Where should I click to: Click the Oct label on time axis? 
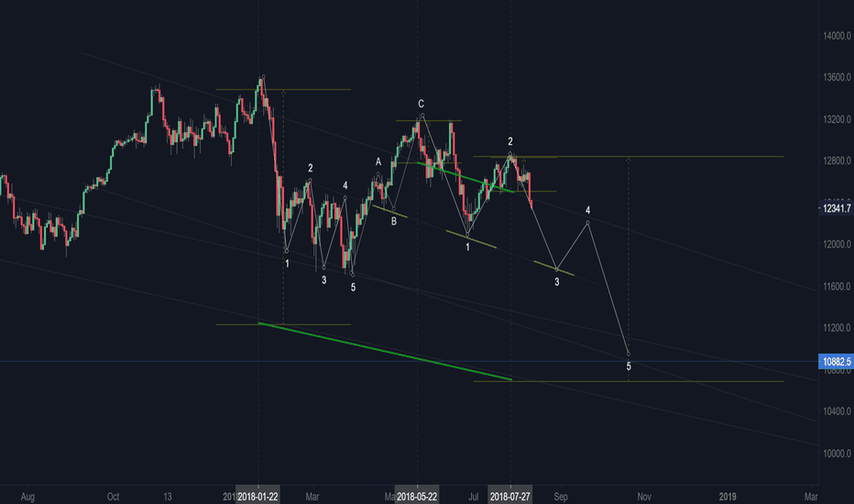coord(113,497)
